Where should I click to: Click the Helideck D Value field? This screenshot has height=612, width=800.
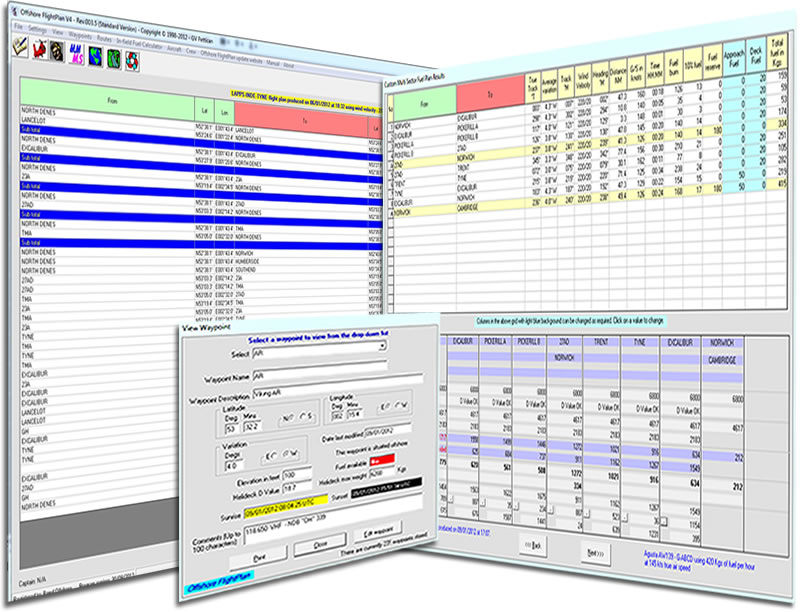point(296,488)
